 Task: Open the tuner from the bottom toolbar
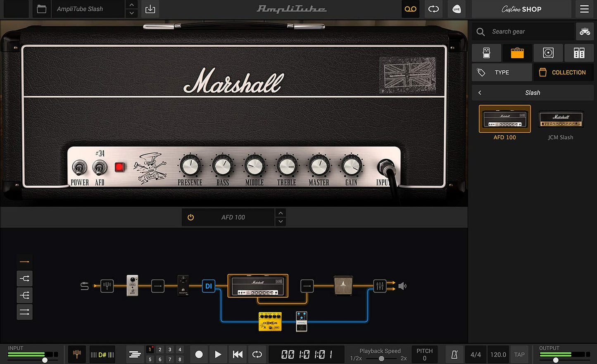77,354
